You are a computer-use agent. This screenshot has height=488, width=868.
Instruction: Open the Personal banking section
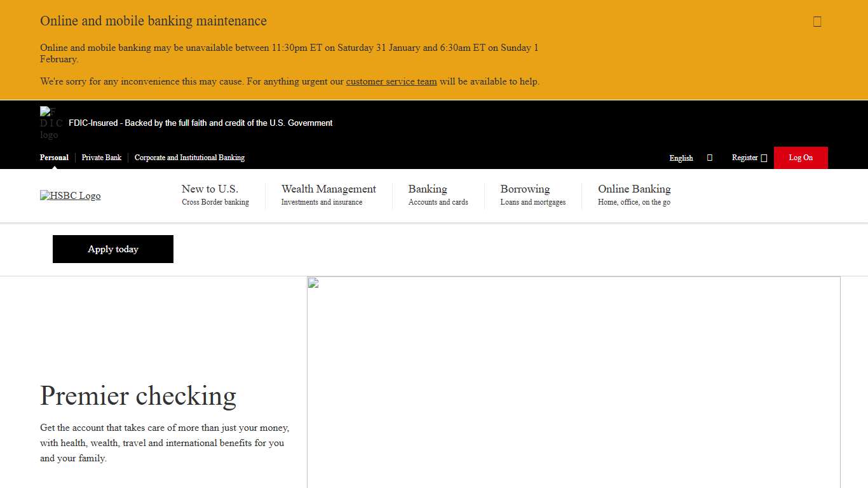point(54,158)
